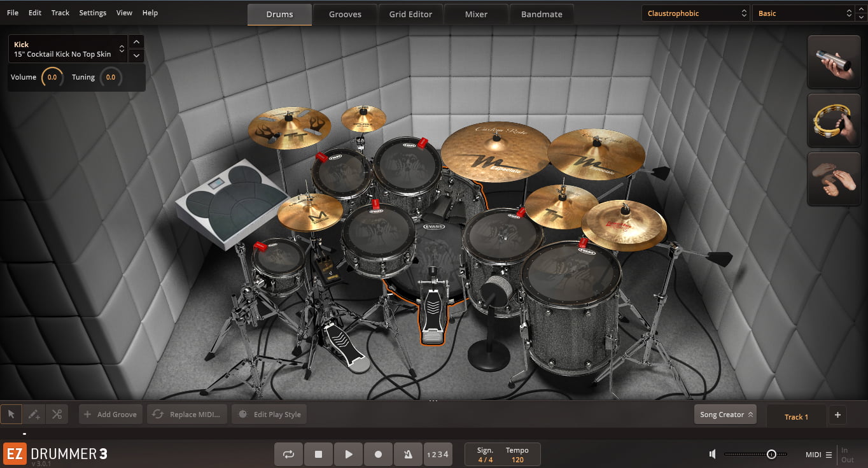This screenshot has height=468, width=868.
Task: Select the pencil draw tool
Action: pyautogui.click(x=34, y=415)
